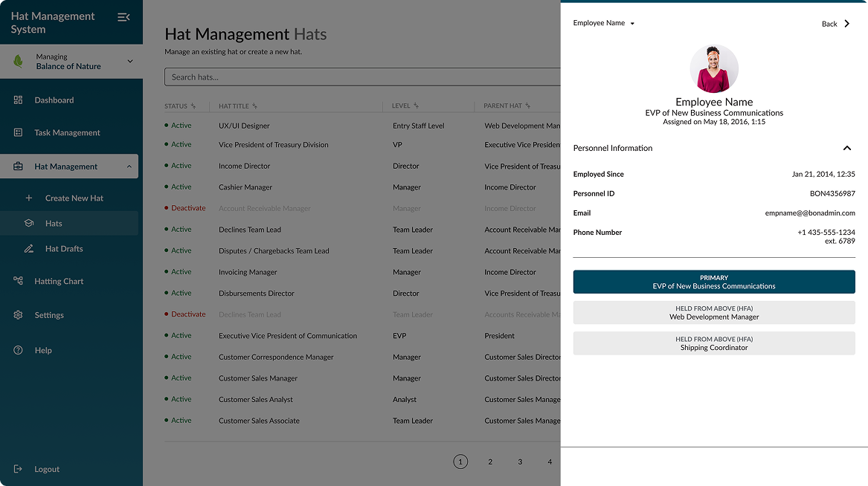Click the leaf logo for Balance of Nature
868x486 pixels.
[19, 62]
